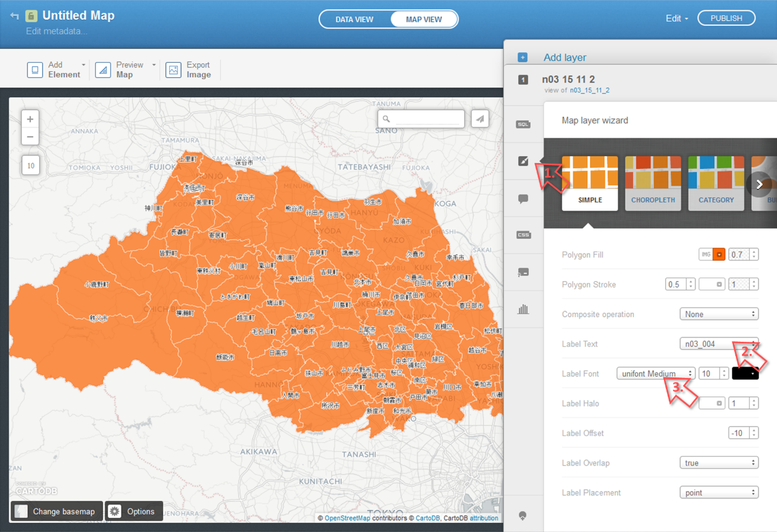Open the legends panel icon
Screen dimensions: 777x532
pos(523,272)
